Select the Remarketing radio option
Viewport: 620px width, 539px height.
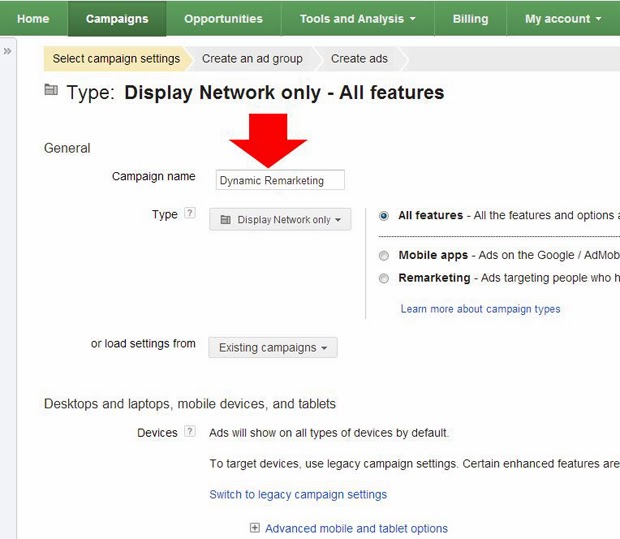pyautogui.click(x=384, y=278)
